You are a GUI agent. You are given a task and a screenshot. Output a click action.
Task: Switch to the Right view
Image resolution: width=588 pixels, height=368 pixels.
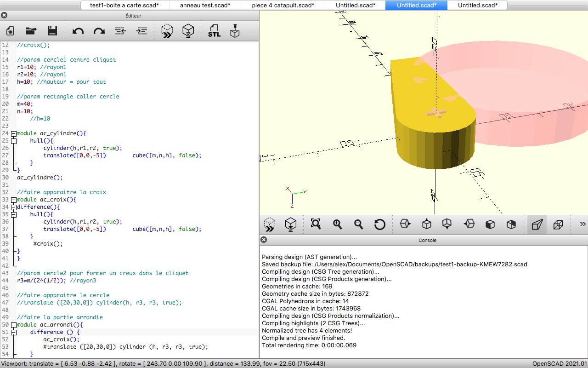click(405, 224)
